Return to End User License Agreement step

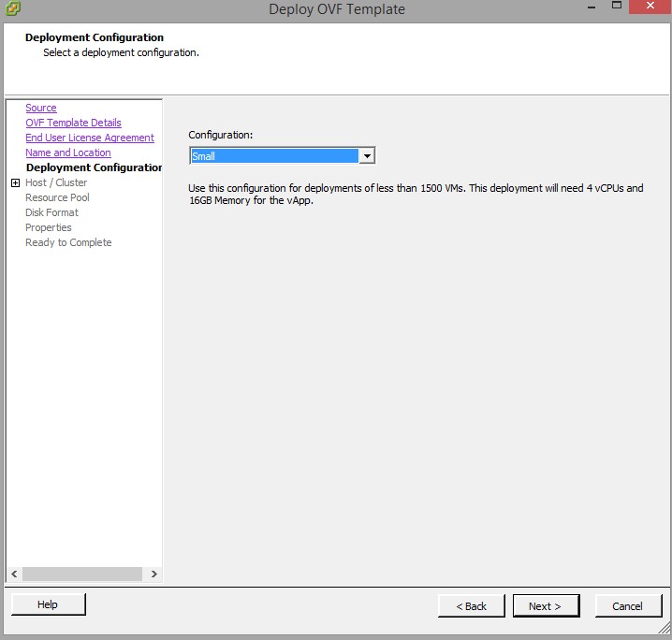click(x=90, y=138)
